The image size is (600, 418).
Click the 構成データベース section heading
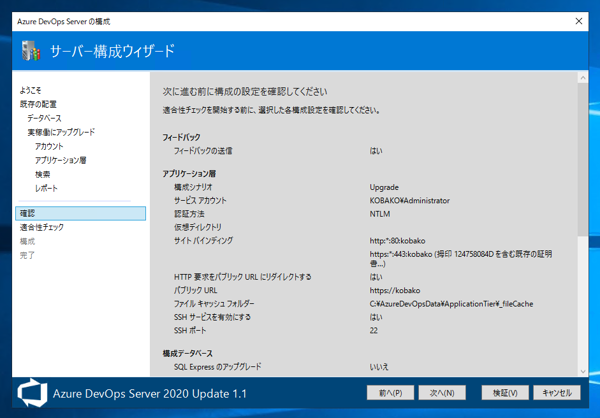[188, 353]
